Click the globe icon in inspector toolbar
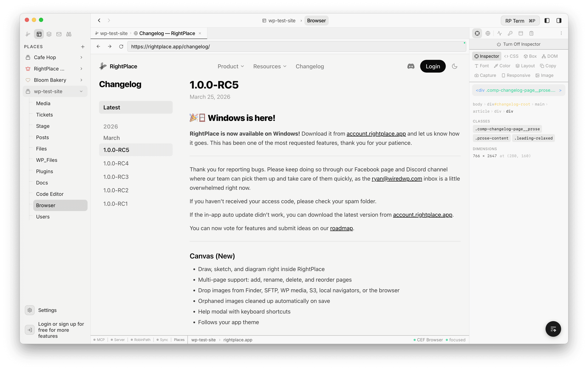Image resolution: width=588 pixels, height=370 pixels. click(x=488, y=33)
